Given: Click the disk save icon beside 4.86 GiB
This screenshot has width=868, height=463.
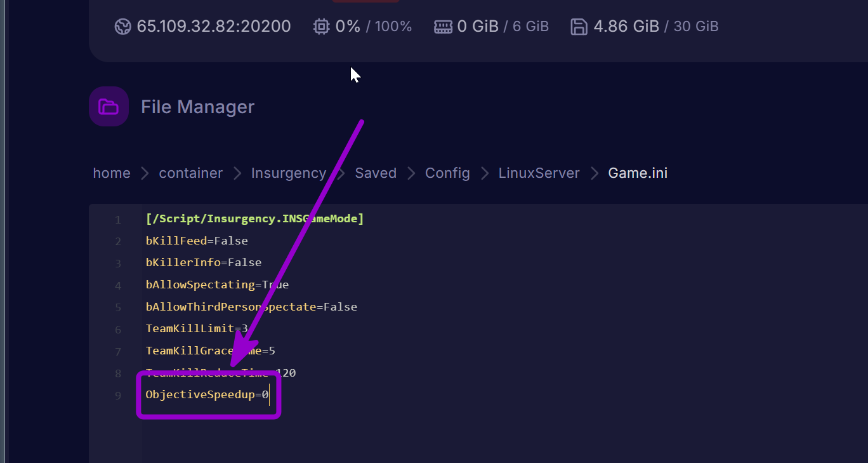Looking at the screenshot, I should tap(579, 27).
